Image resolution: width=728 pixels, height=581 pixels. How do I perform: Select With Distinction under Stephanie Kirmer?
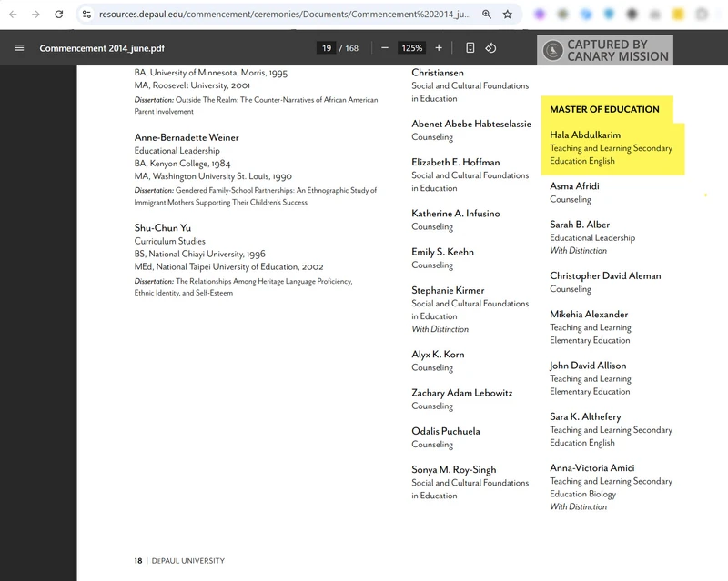[440, 329]
